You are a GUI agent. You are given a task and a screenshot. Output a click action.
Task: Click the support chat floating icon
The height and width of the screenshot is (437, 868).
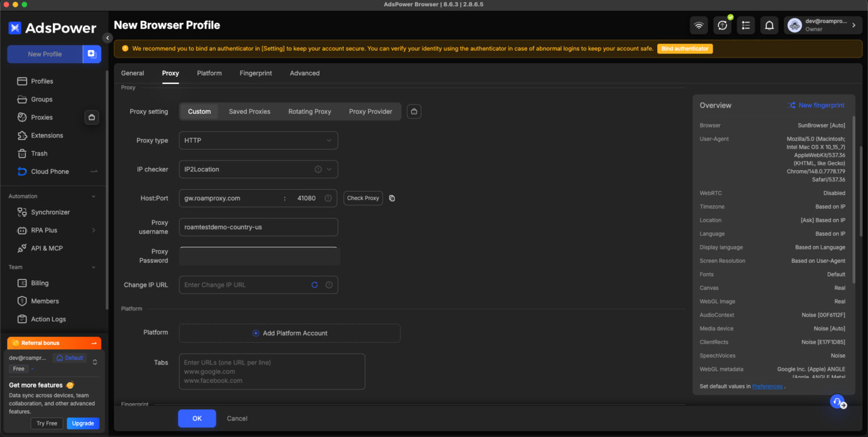pyautogui.click(x=838, y=402)
